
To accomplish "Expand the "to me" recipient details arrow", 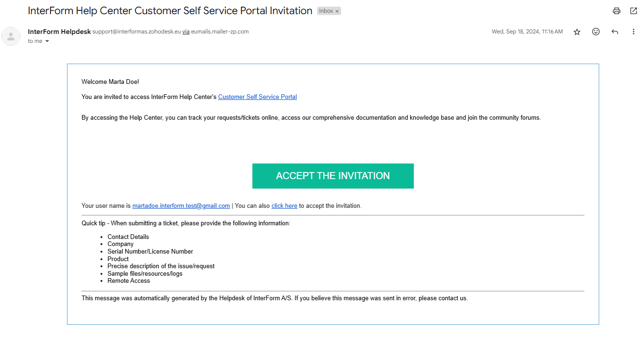I will [x=47, y=41].
